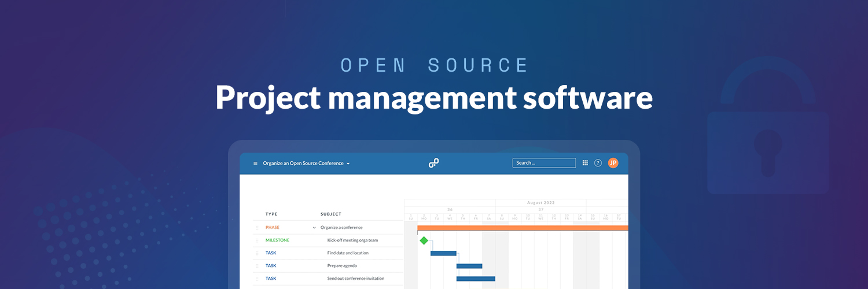Click the August 2022 timeline header
The width and height of the screenshot is (868, 289).
[x=540, y=203]
